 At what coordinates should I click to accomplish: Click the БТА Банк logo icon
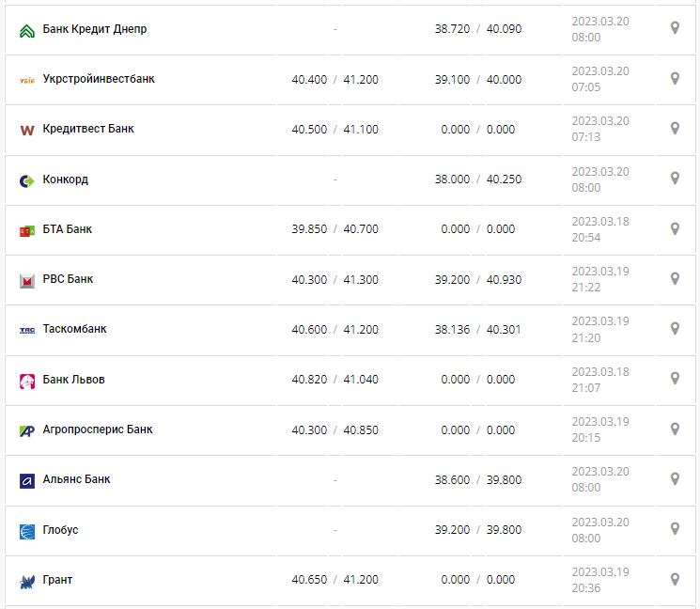click(x=26, y=230)
